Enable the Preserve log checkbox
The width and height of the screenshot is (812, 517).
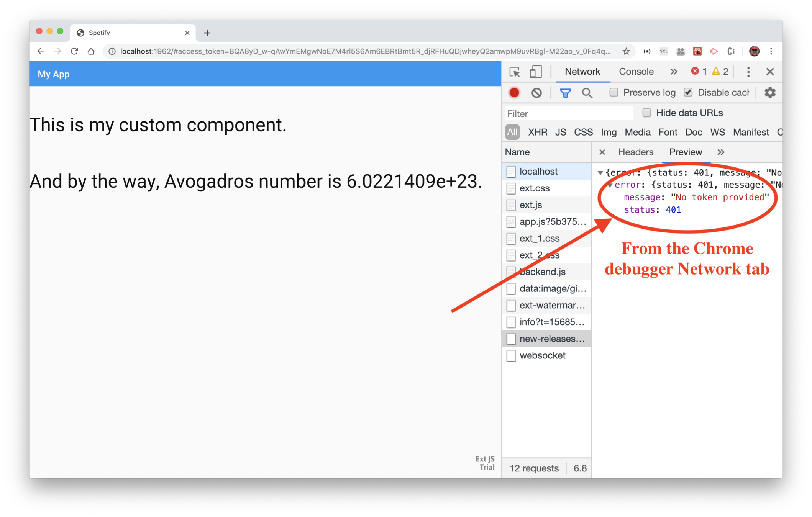pos(614,93)
